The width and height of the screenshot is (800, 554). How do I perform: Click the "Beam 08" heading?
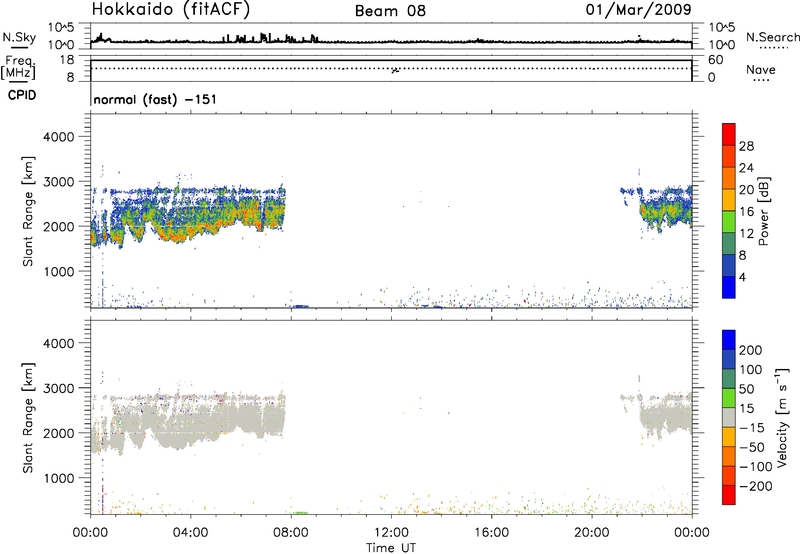(390, 11)
